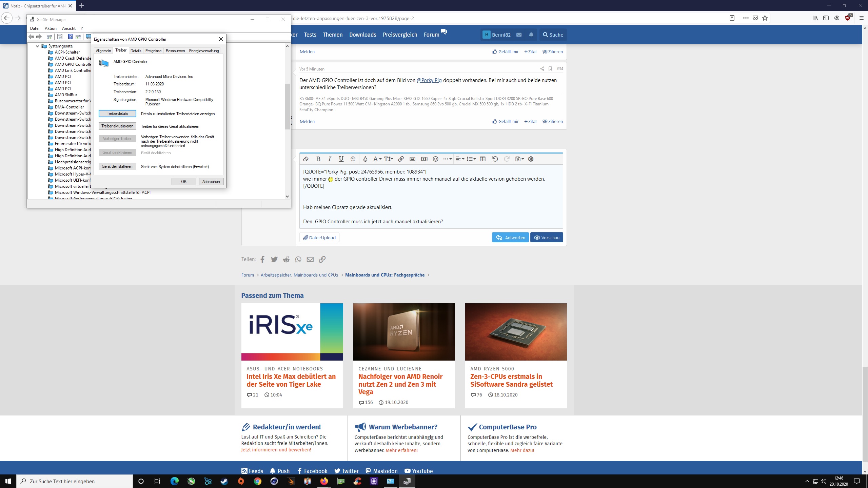Open text color droplet picker

(x=365, y=159)
